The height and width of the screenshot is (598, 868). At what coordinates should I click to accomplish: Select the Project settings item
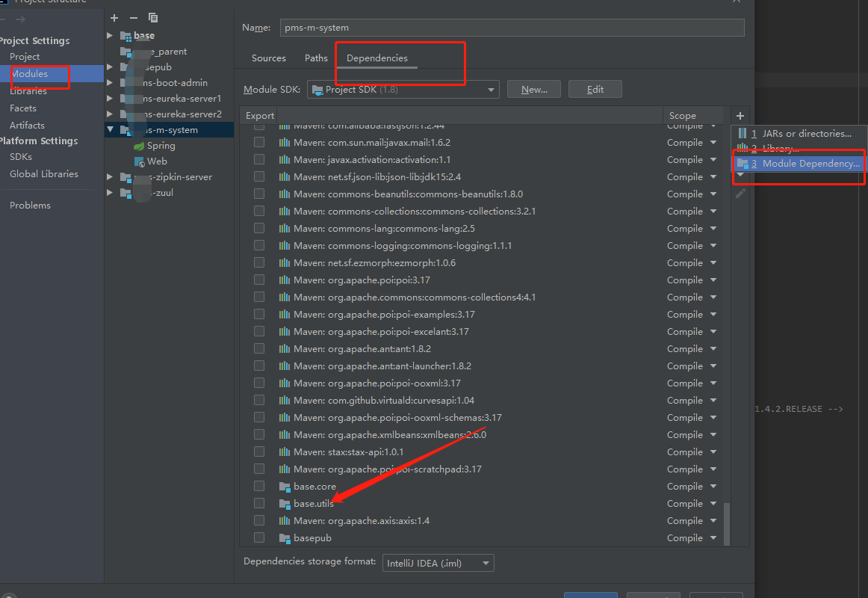[x=25, y=57]
